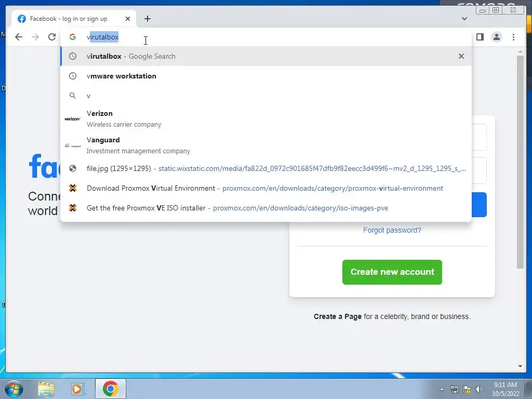Close the Facebook tab
Image resolution: width=532 pixels, height=399 pixels.
(128, 19)
